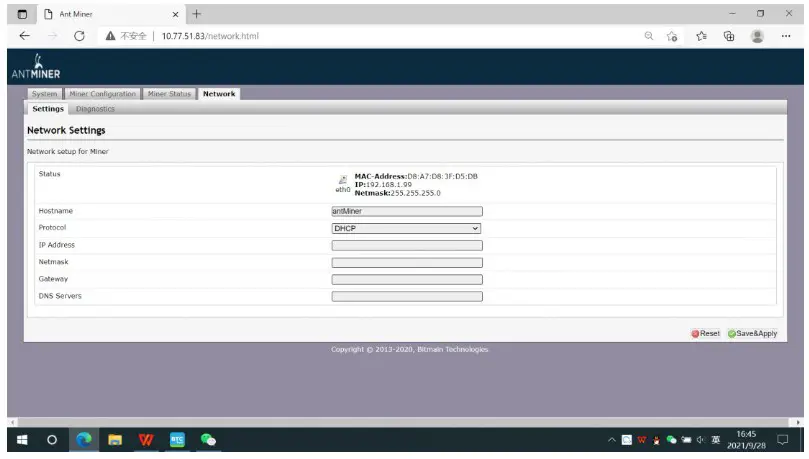Screen dimensions: 809x459
Task: Open browser Collections
Action: pyautogui.click(x=729, y=36)
